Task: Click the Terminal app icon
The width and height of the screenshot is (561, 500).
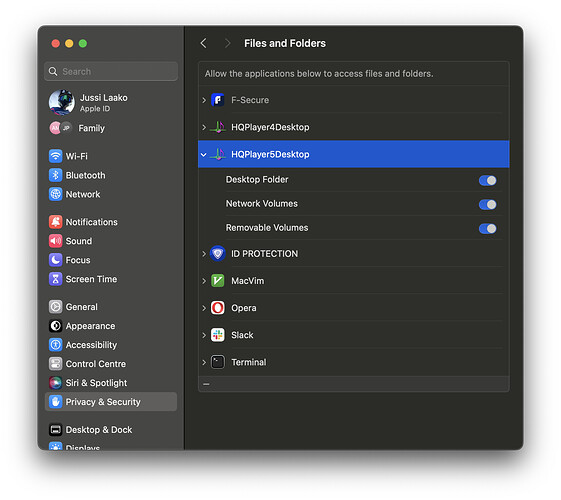Action: point(218,362)
